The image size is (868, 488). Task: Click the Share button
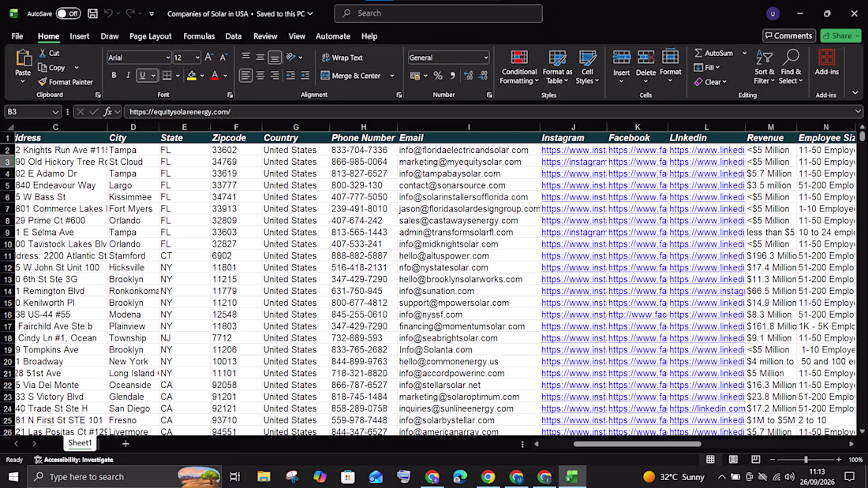840,36
